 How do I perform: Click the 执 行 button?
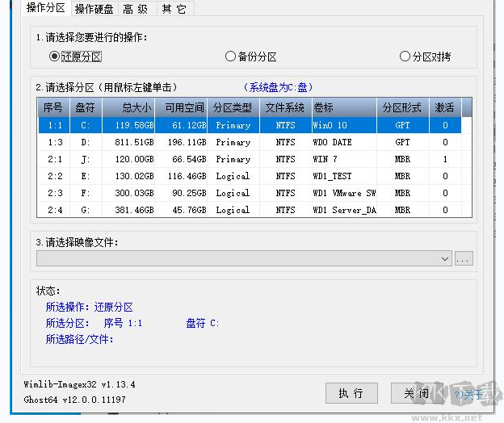click(351, 393)
